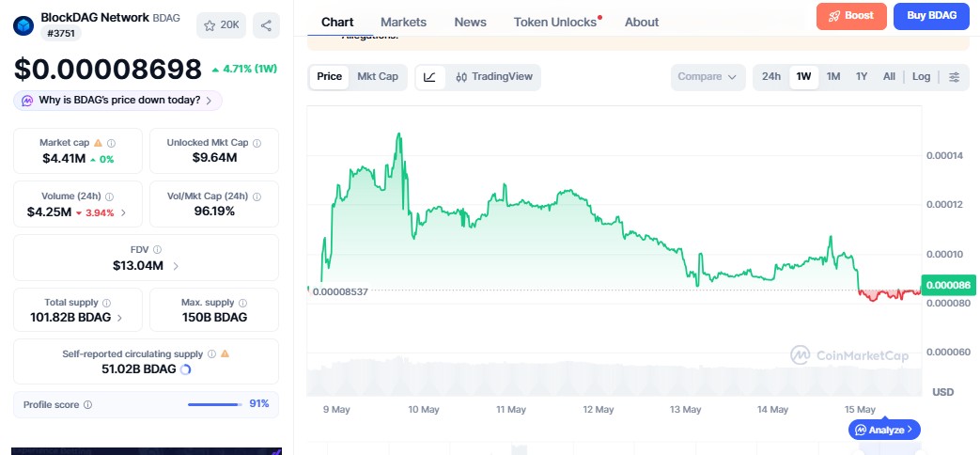Open the share icon button
This screenshot has height=455, width=980.
point(266,25)
